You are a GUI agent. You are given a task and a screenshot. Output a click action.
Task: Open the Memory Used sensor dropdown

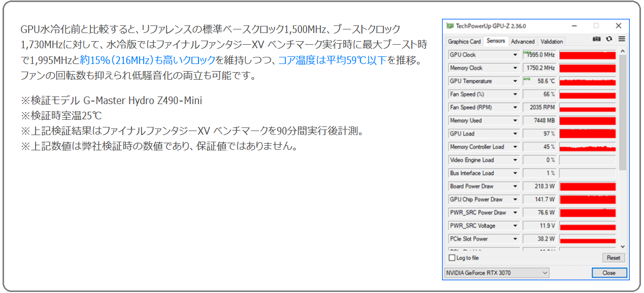coord(515,121)
